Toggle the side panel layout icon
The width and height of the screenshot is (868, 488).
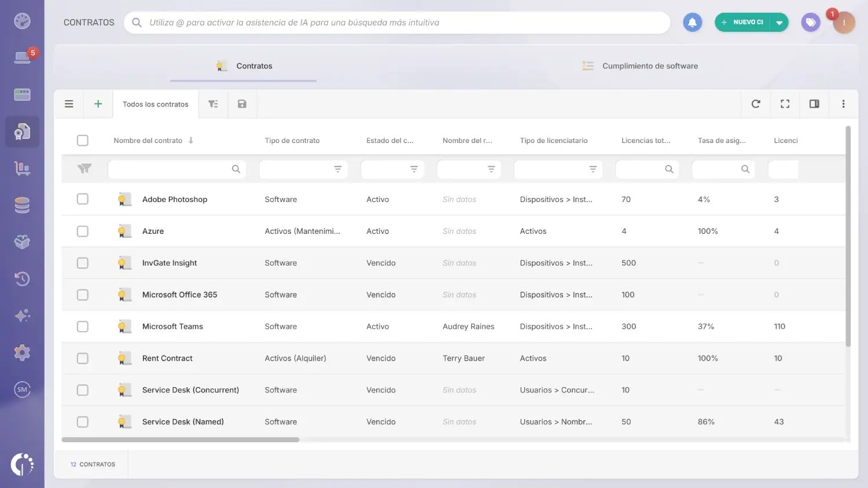coord(814,104)
